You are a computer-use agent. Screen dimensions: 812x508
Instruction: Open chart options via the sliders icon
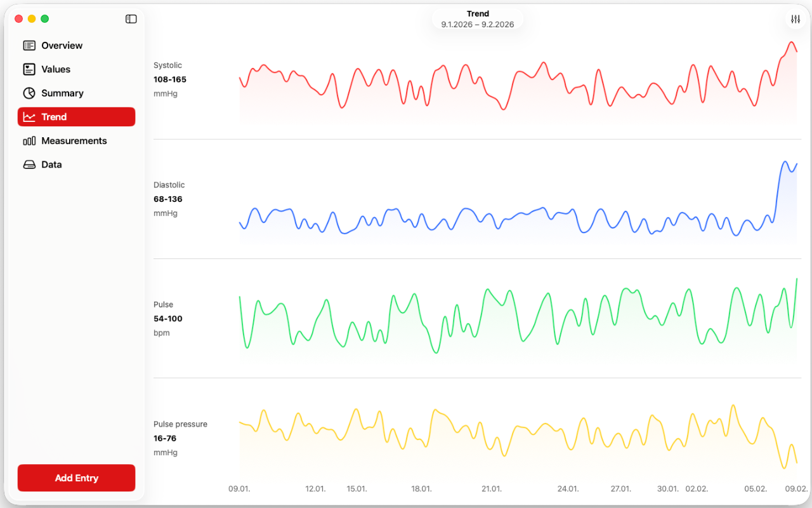pyautogui.click(x=795, y=19)
